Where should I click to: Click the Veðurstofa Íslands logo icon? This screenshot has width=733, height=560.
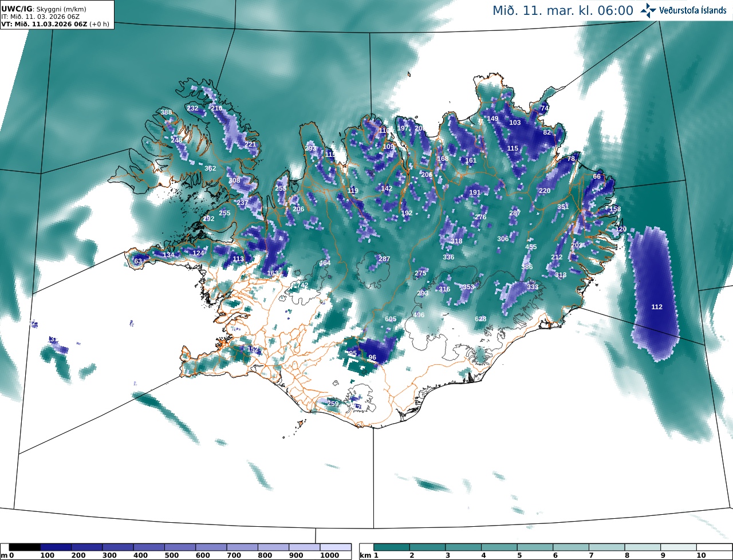coord(648,10)
